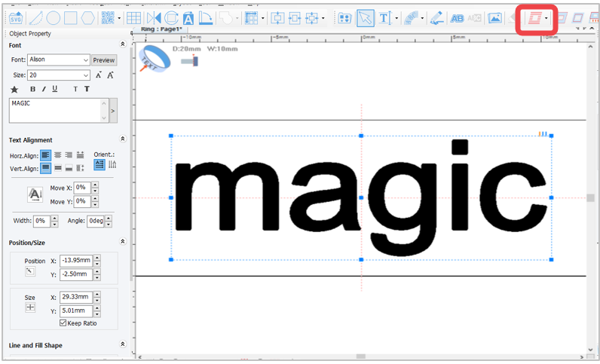Select the line drawing tool
The width and height of the screenshot is (600, 364).
pyautogui.click(x=36, y=18)
